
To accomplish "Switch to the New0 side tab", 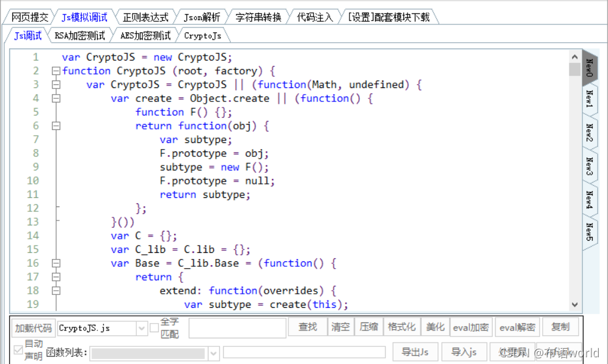I will 590,68.
